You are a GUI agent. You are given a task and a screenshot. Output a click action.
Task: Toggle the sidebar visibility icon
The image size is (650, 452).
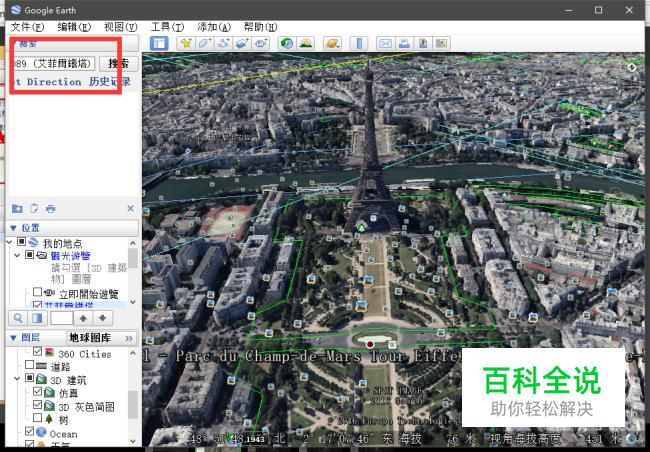pyautogui.click(x=159, y=43)
